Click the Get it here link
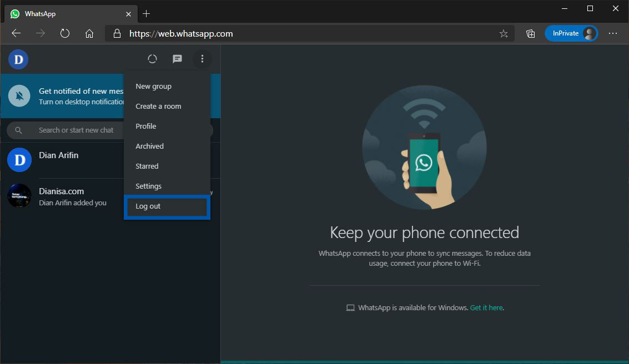The width and height of the screenshot is (629, 364). pyautogui.click(x=486, y=307)
